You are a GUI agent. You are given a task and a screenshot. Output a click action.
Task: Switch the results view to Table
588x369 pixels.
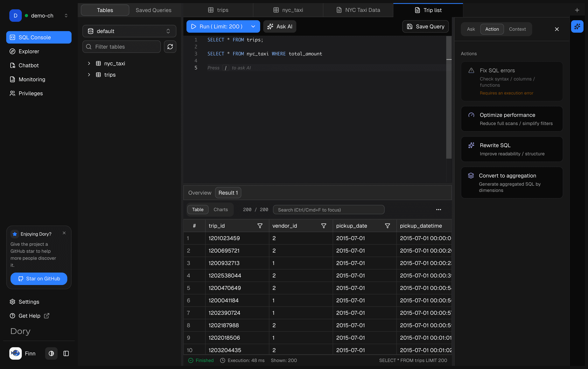(x=198, y=209)
